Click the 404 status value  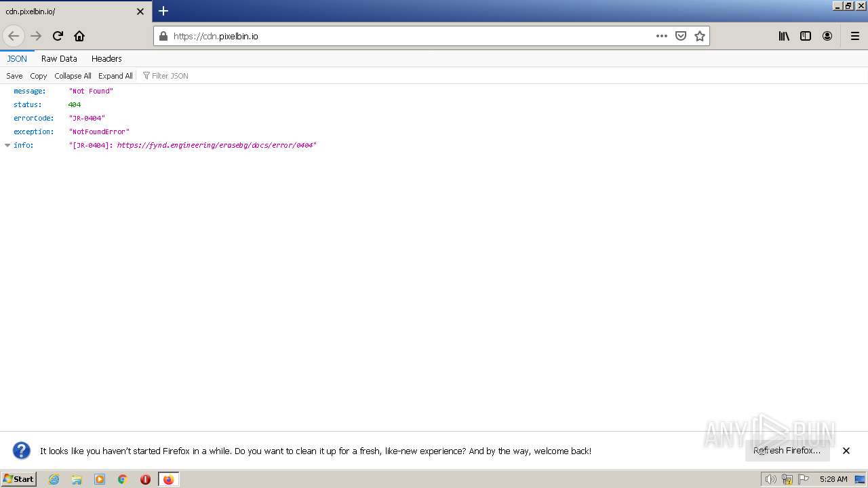coord(75,104)
